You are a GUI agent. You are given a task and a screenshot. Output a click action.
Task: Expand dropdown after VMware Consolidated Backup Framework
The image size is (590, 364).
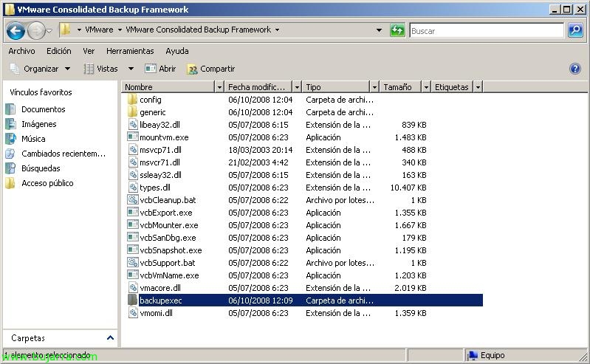(278, 30)
